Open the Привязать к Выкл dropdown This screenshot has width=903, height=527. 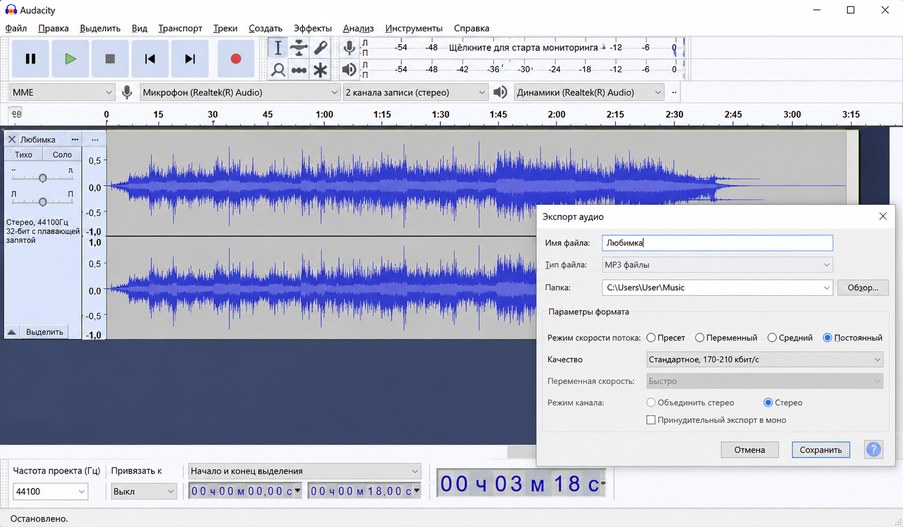(x=143, y=491)
